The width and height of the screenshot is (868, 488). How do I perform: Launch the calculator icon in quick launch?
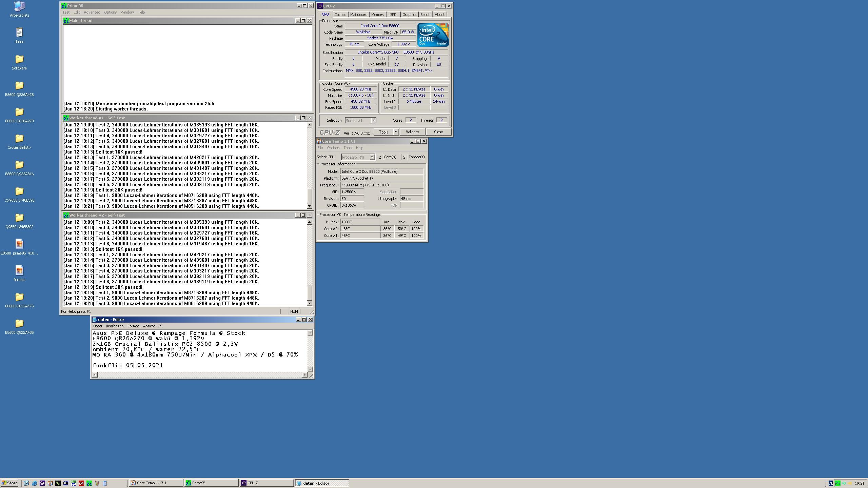tap(105, 483)
